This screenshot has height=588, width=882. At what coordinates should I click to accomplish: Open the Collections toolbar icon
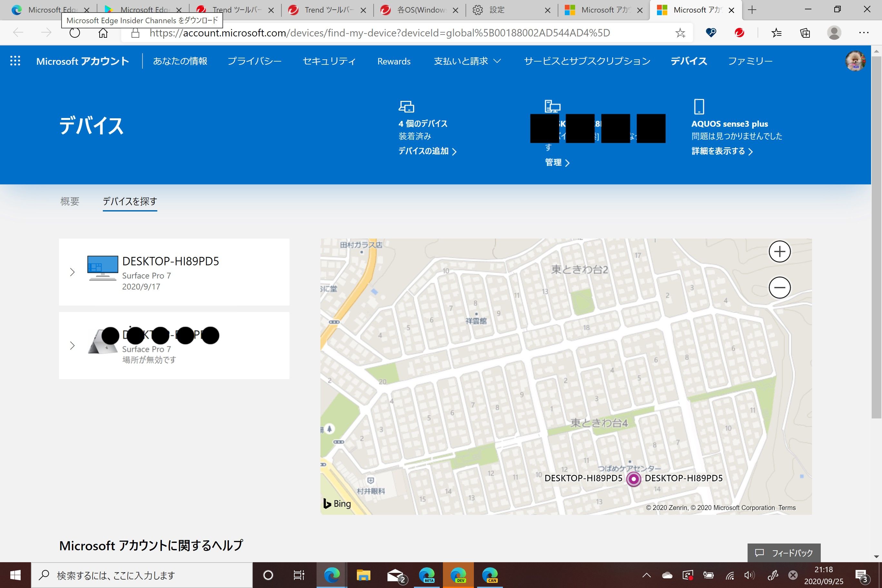click(x=805, y=33)
